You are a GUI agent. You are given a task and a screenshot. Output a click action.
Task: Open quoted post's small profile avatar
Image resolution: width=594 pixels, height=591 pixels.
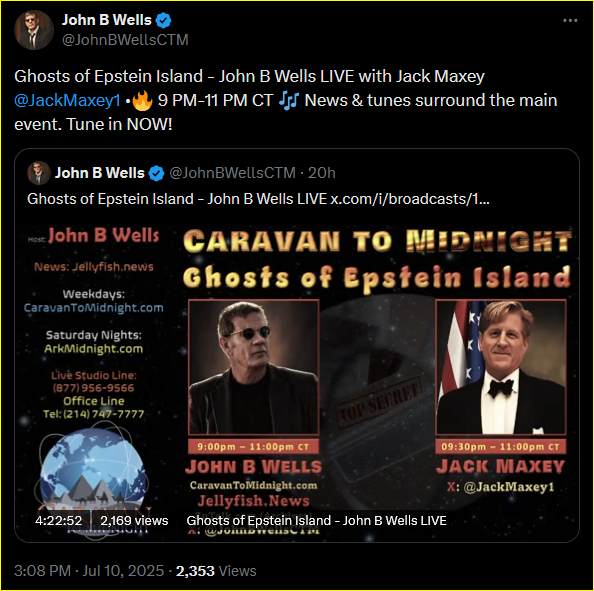[39, 173]
